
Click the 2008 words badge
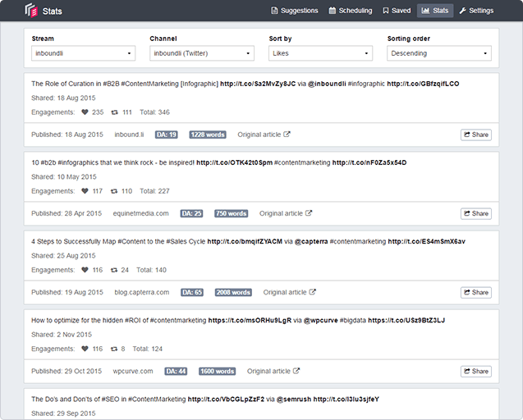233,292
